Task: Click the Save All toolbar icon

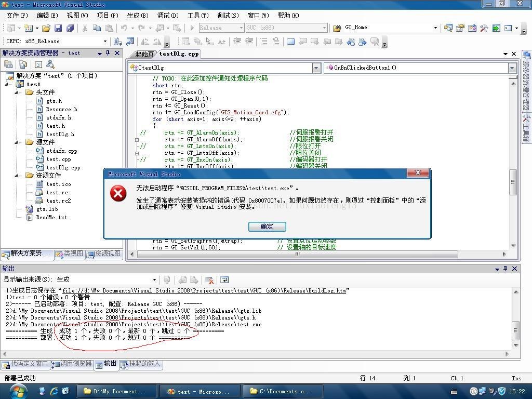Action: coord(70,28)
